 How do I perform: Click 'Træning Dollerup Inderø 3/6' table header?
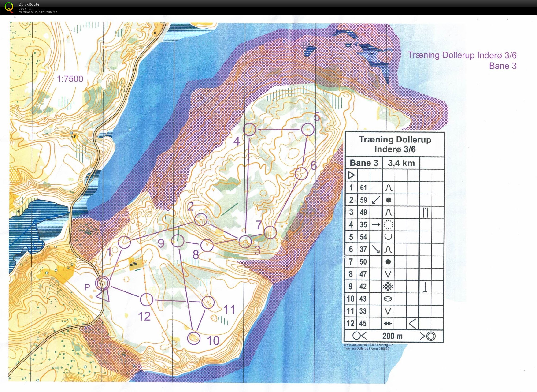click(395, 144)
